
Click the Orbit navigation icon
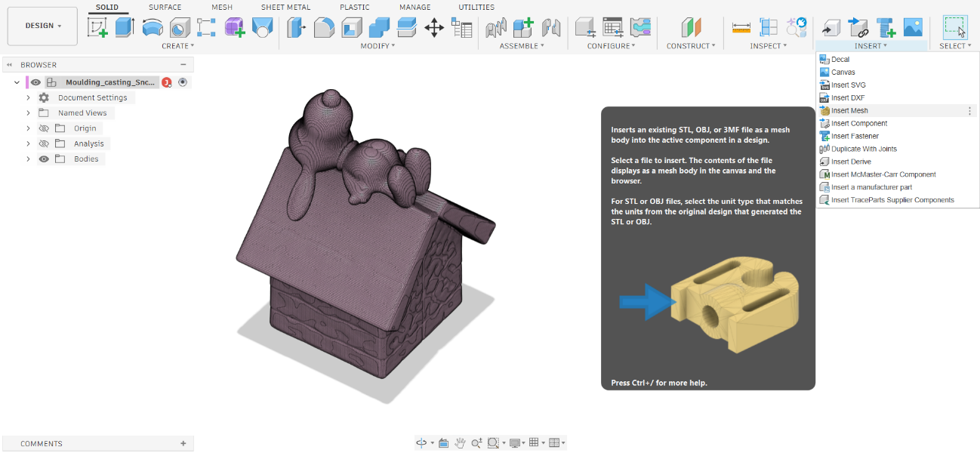[422, 442]
